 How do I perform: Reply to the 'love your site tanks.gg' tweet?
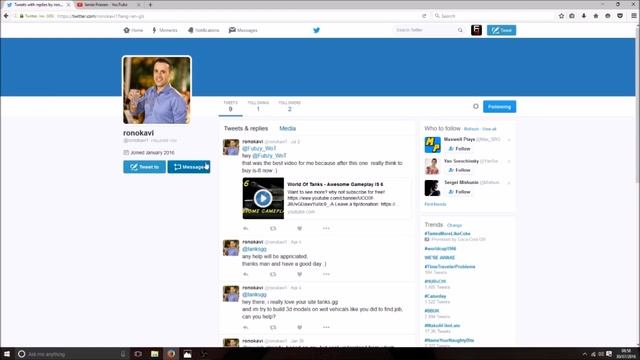(x=245, y=327)
